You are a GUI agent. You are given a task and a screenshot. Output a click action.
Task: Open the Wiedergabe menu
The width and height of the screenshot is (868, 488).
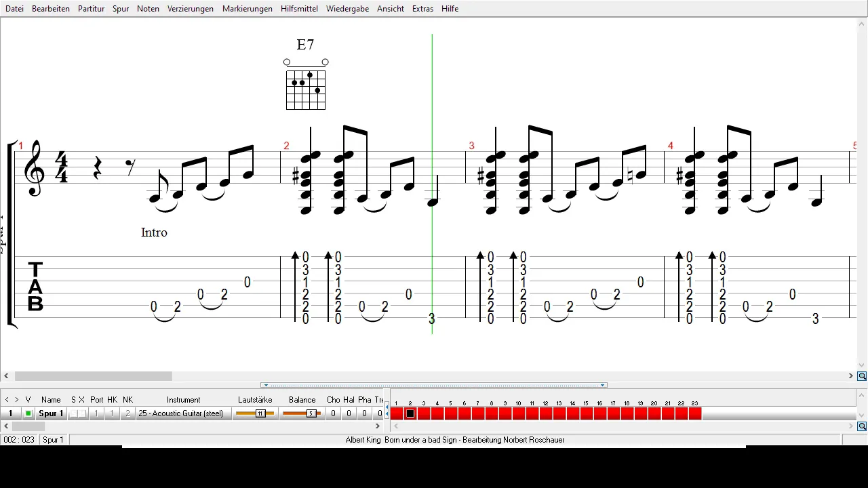(x=348, y=9)
